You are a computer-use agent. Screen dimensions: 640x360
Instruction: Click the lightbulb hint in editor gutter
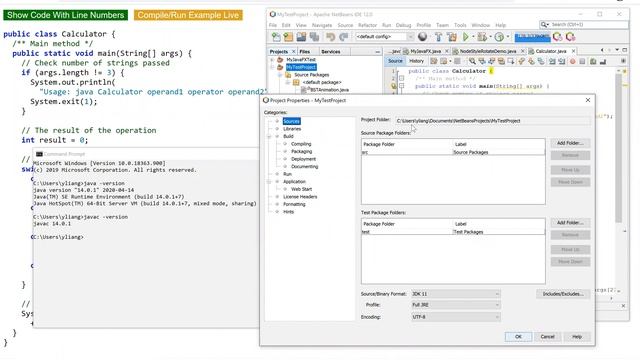[x=393, y=86]
